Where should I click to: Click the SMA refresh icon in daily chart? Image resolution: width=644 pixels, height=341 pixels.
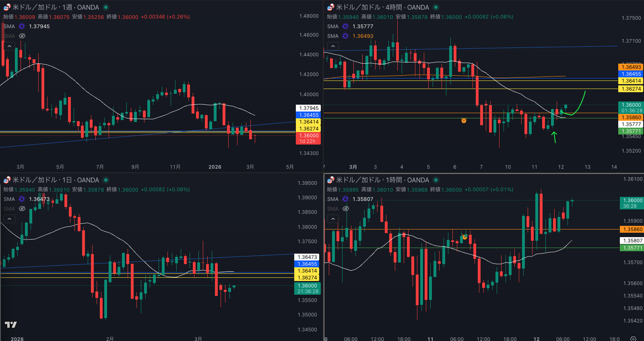[22, 199]
